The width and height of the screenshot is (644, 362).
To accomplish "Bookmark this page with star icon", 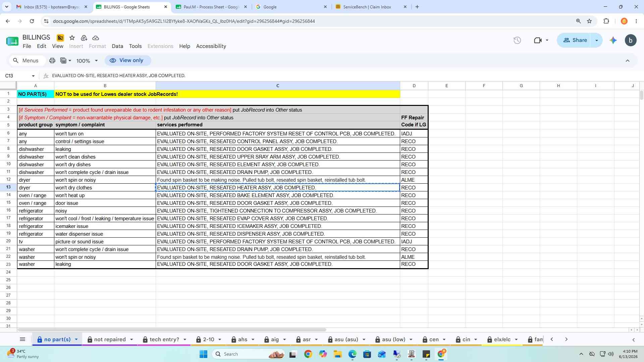I will (x=589, y=21).
